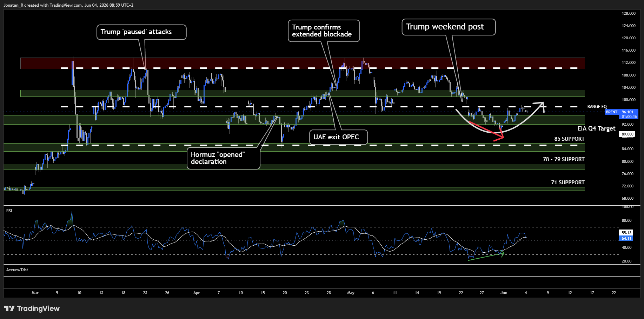Open the Accum/Dist indicator title

17,270
